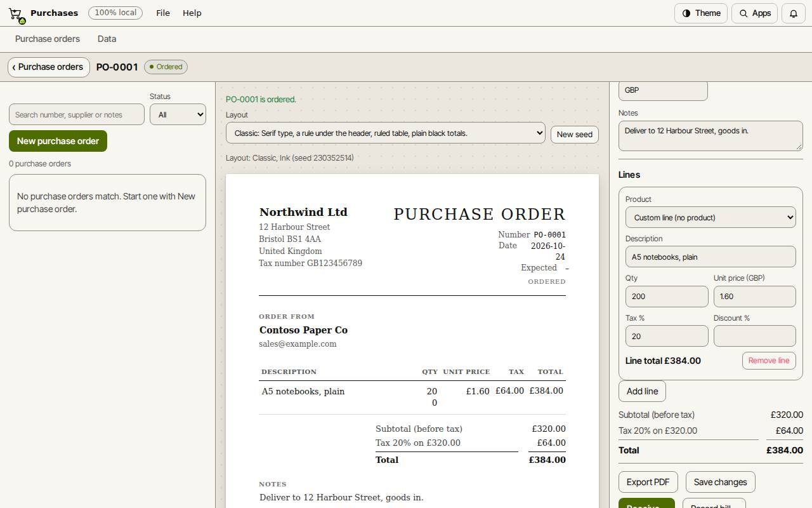Click 'Line total £384.00' text

pyautogui.click(x=663, y=361)
